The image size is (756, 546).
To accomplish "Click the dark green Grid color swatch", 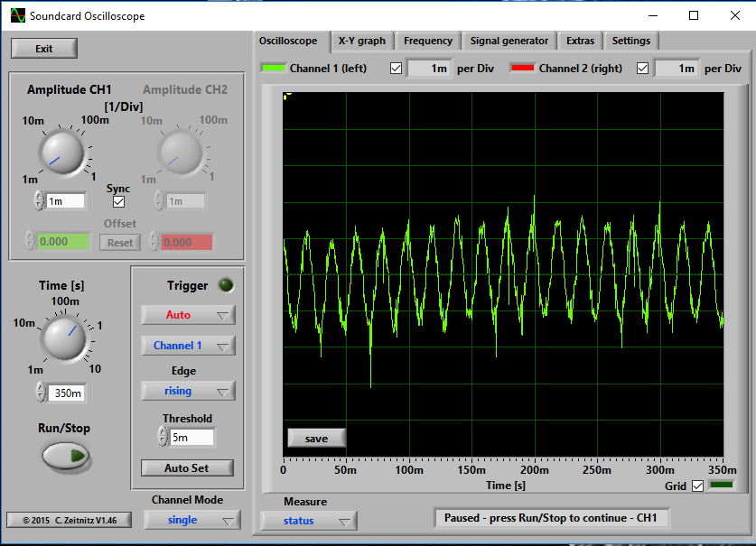I will 722,485.
